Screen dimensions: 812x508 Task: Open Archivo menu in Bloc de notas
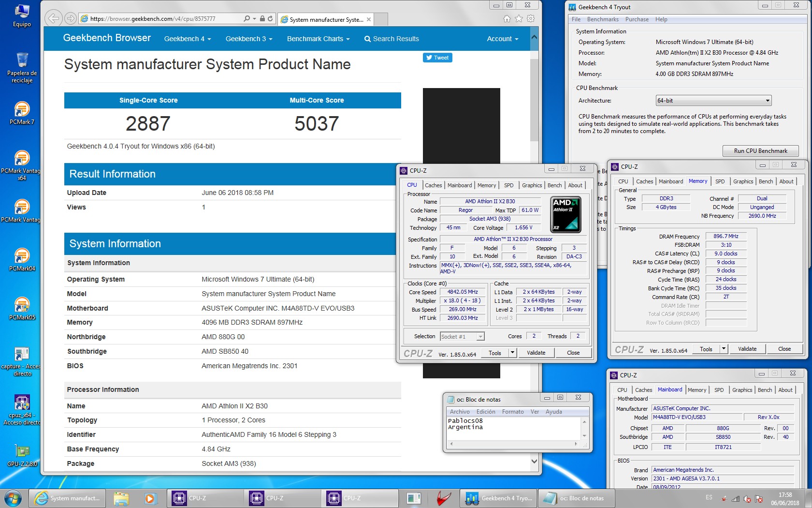[x=460, y=412]
